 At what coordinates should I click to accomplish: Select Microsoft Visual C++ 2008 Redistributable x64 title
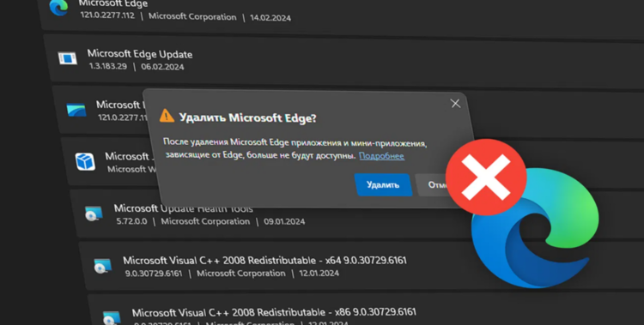pyautogui.click(x=264, y=261)
